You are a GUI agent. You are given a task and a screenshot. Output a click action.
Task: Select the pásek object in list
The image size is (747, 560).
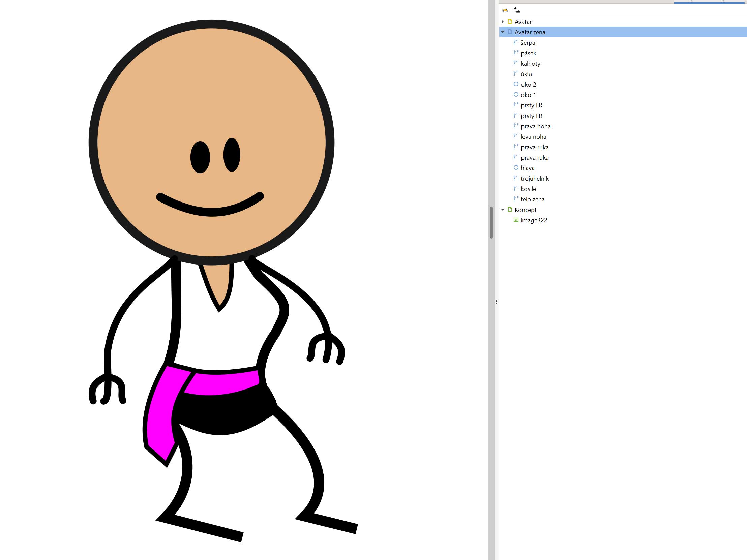(x=528, y=53)
